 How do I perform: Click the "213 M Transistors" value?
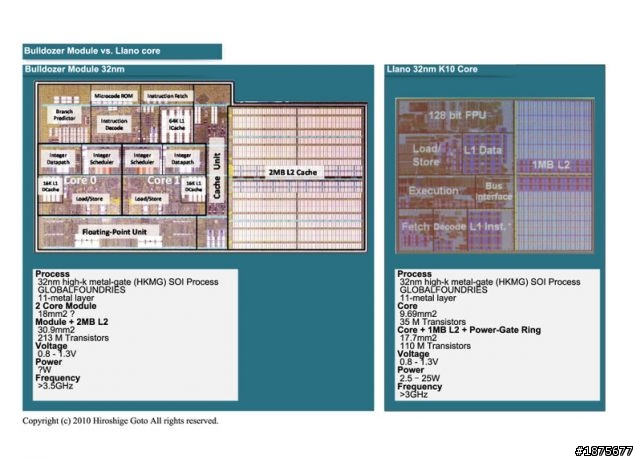73,338
